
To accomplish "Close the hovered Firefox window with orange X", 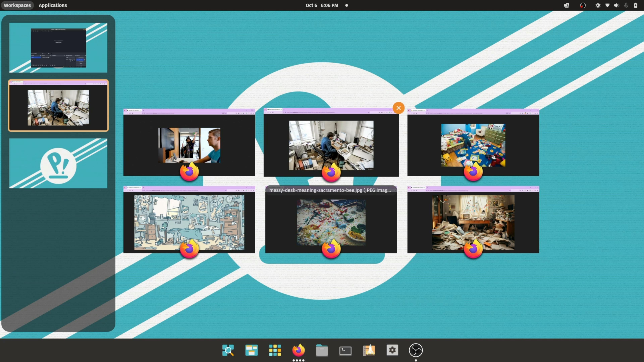I will coord(398,108).
